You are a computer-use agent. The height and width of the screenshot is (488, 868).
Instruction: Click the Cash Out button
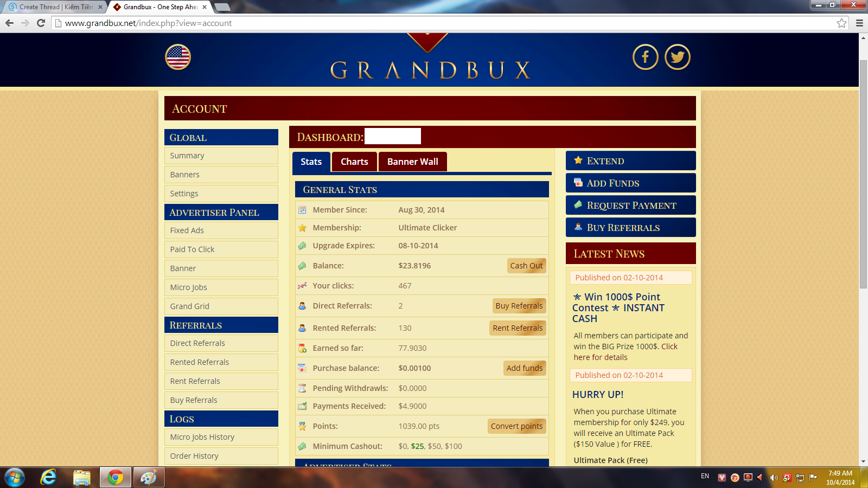(x=526, y=266)
